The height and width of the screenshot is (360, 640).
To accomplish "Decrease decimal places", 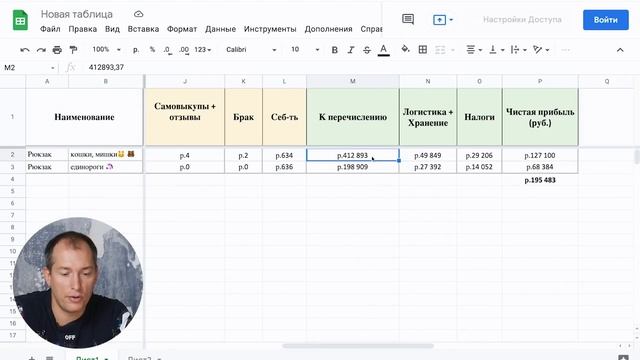I will [x=167, y=50].
